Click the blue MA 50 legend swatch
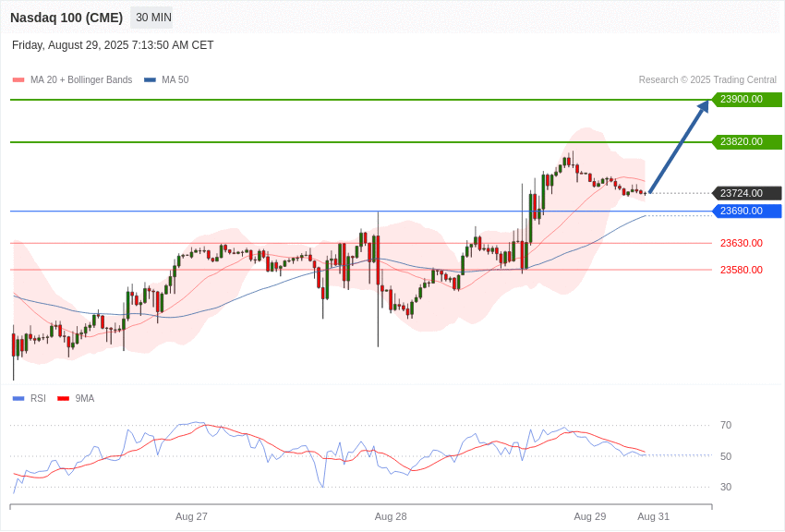 click(x=150, y=80)
